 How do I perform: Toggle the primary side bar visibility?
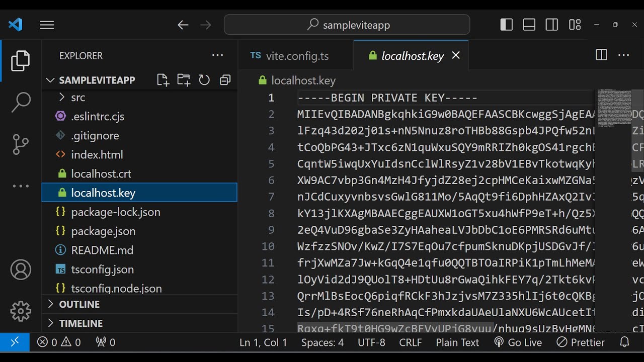[507, 25]
